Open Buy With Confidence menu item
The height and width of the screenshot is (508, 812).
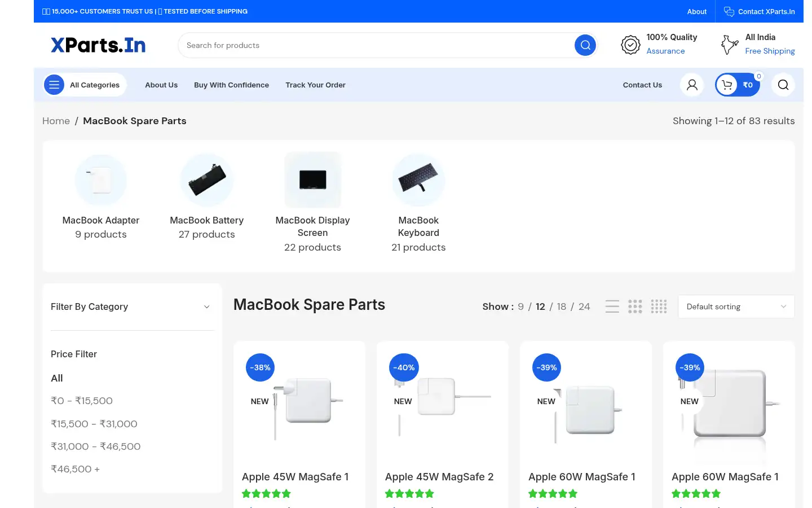tap(231, 85)
